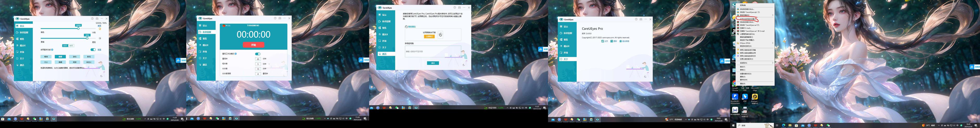Click the 联系我们 headset icon
This screenshot has height=128, width=980.
pos(406,27)
